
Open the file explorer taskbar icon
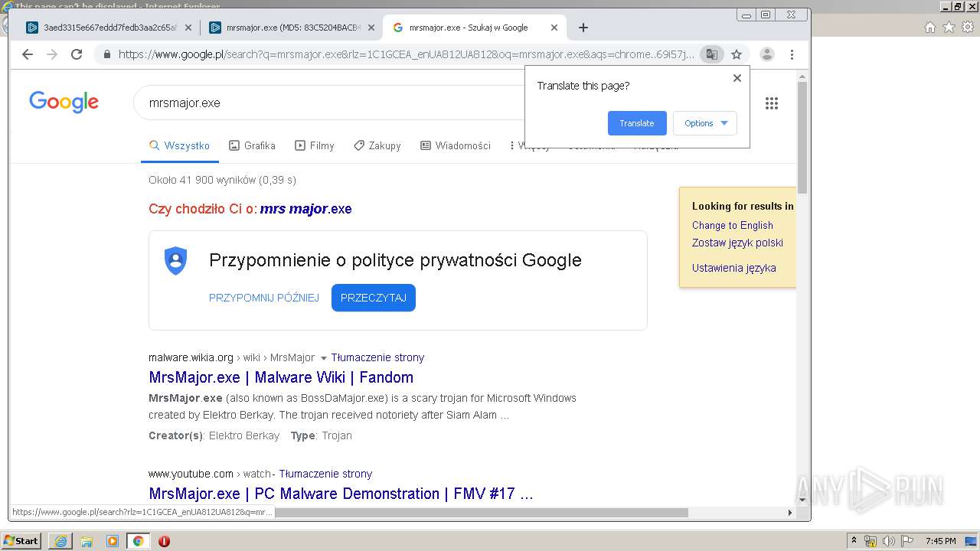click(x=87, y=541)
